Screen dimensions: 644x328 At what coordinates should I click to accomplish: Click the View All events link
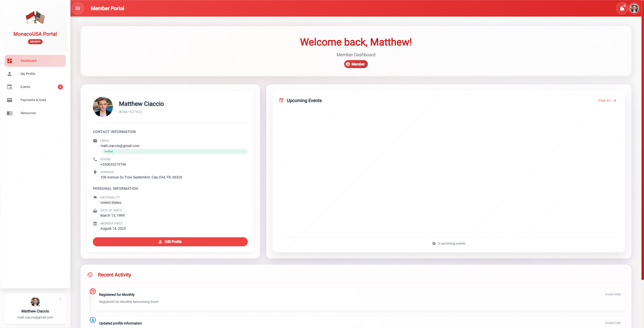pos(607,101)
